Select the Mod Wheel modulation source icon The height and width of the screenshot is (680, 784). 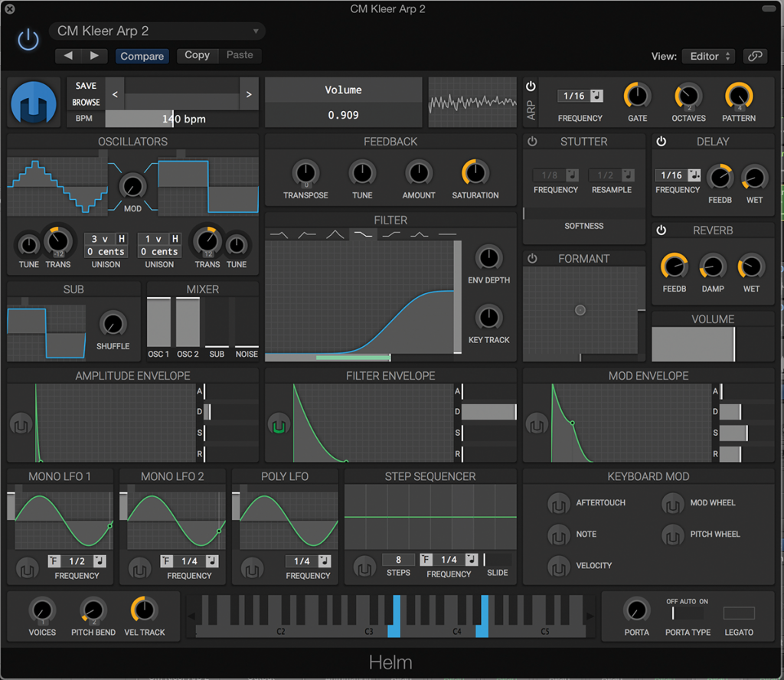coord(672,504)
